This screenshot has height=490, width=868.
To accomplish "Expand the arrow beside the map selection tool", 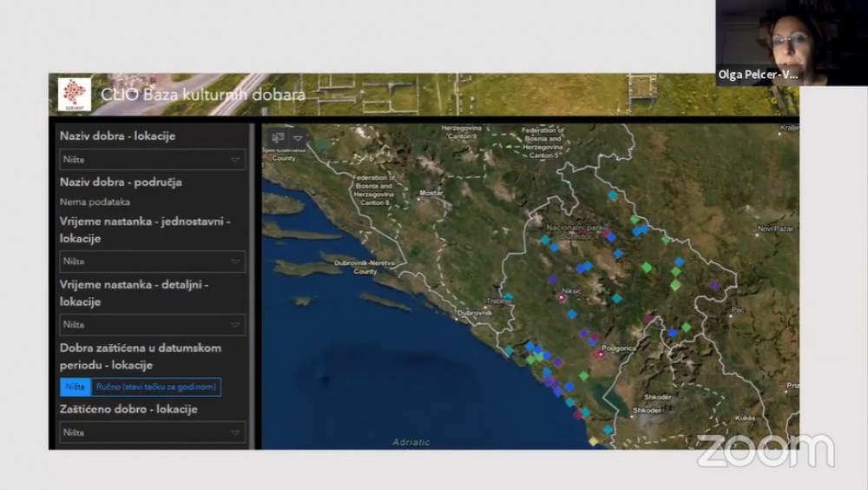I will pyautogui.click(x=298, y=137).
